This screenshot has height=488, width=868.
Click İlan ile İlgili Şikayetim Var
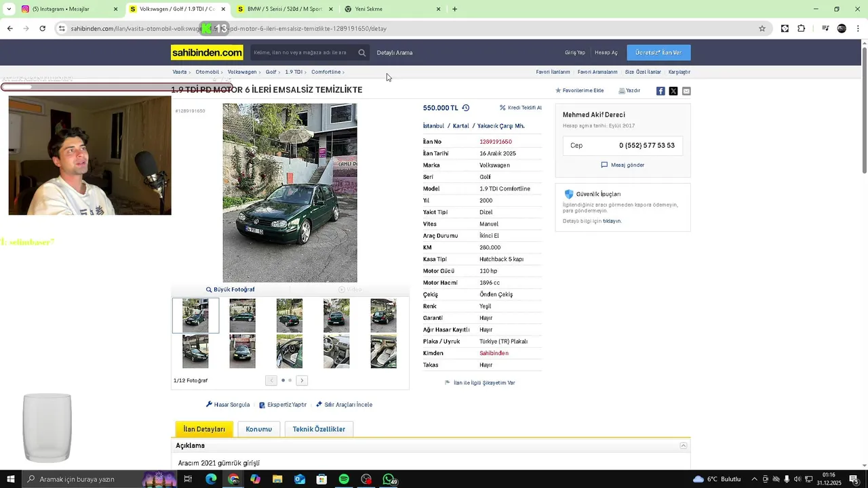pos(480,383)
